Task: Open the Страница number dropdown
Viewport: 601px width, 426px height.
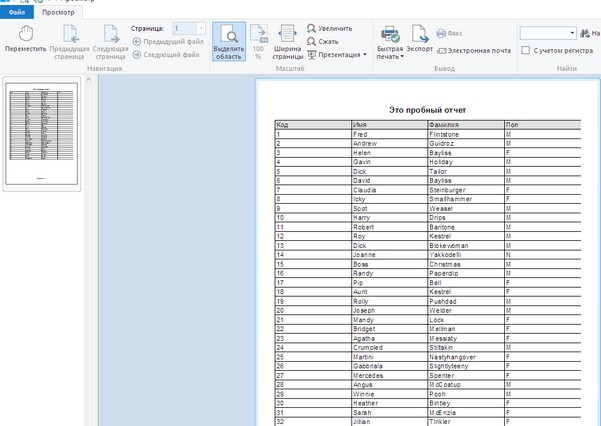Action: [202, 29]
